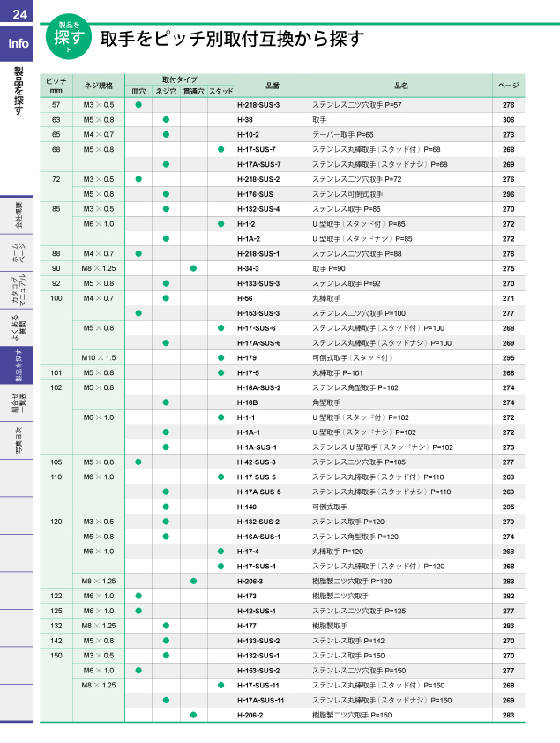The image size is (560, 743).
Task: Open product number H-176-SUS
Action: click(x=255, y=194)
